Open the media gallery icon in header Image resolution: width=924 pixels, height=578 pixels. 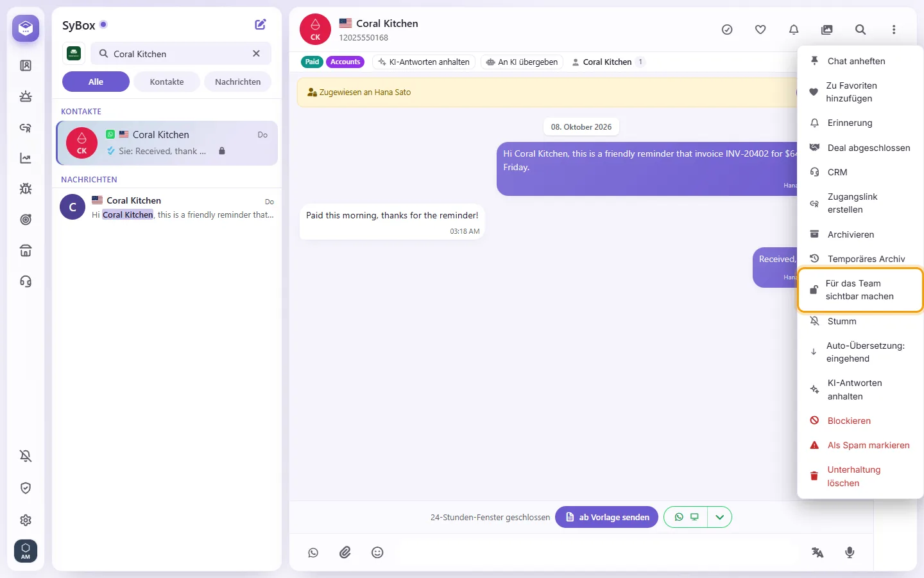[x=827, y=30]
